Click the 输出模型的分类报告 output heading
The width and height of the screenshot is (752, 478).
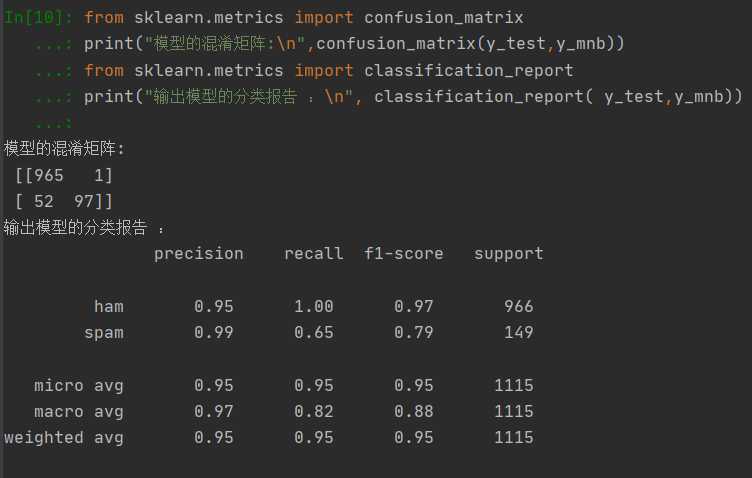click(x=75, y=227)
